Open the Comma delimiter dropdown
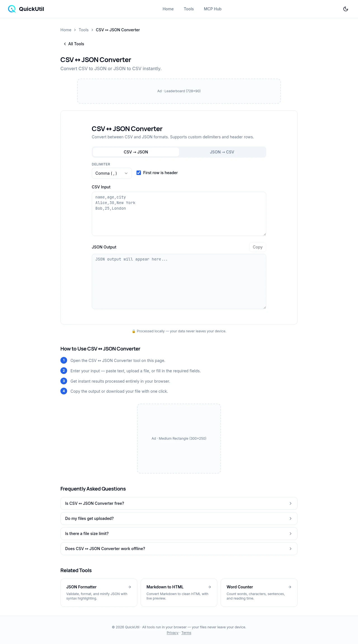Image resolution: width=358 pixels, height=644 pixels. point(112,173)
